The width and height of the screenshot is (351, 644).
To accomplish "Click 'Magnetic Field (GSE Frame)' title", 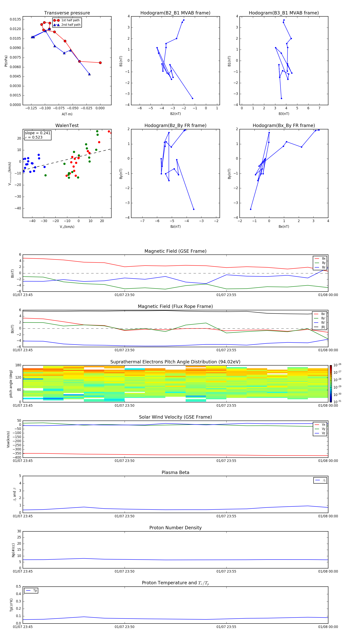I will 175,251.
